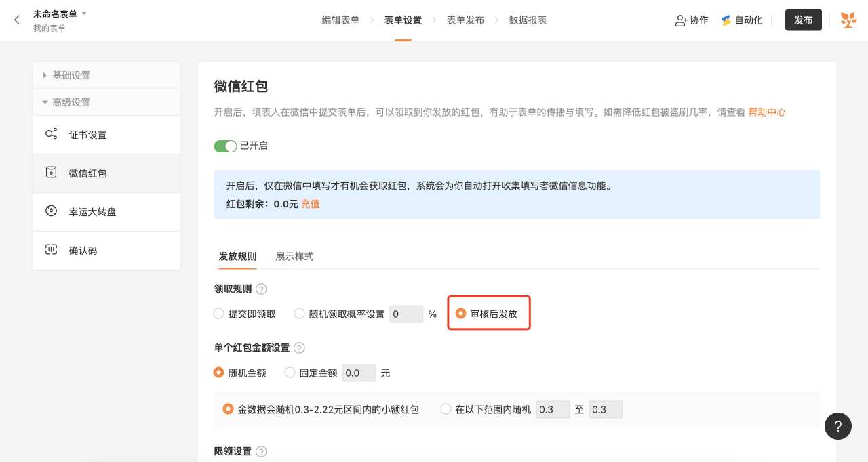Open the 未命名表单 title dropdown arrow
The image size is (868, 462).
tap(84, 14)
